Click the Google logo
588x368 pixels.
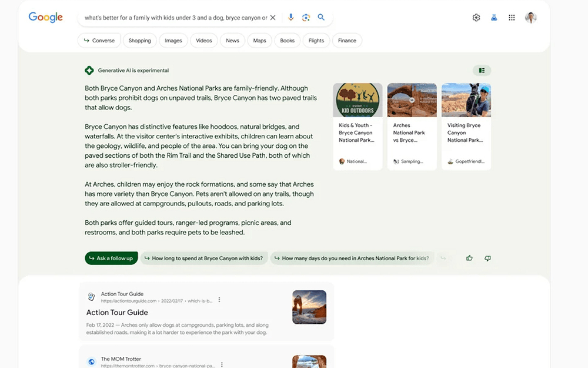point(45,17)
